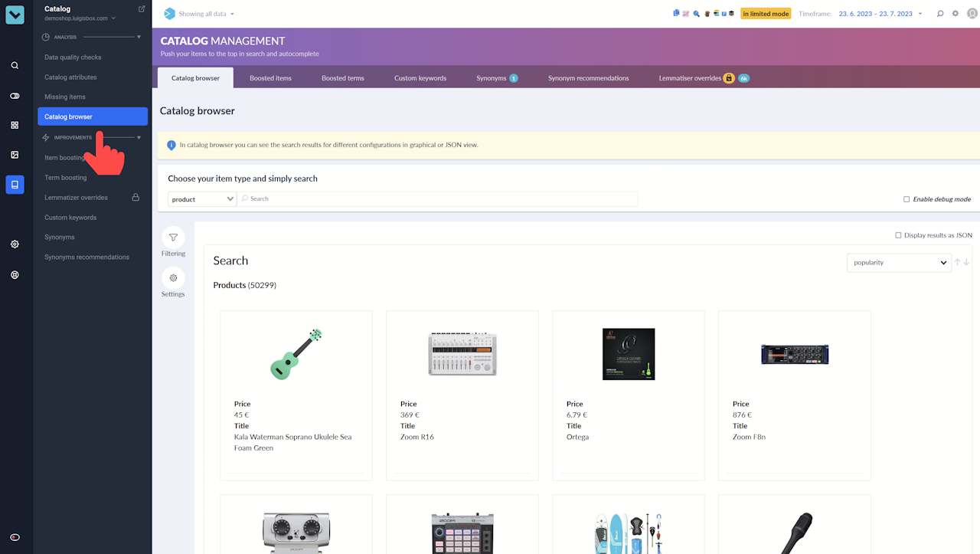
Task: Open Custom keywords in sidebar
Action: point(70,218)
